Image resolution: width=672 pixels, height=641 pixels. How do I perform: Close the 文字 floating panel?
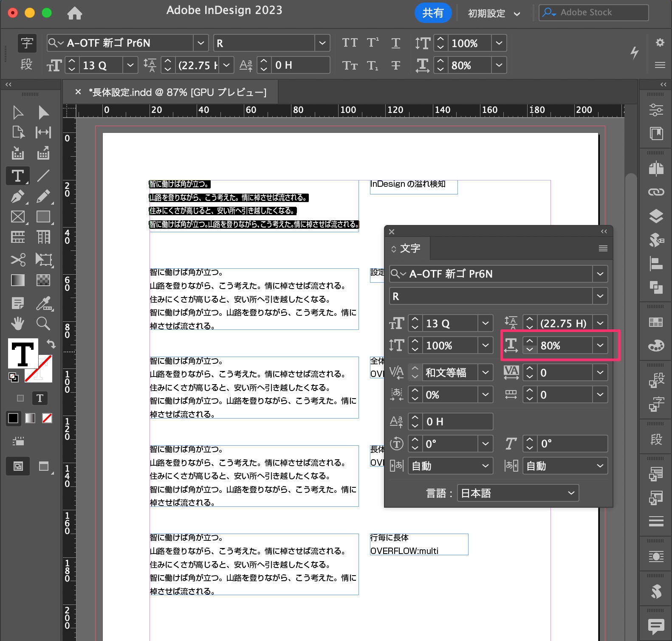coord(392,231)
